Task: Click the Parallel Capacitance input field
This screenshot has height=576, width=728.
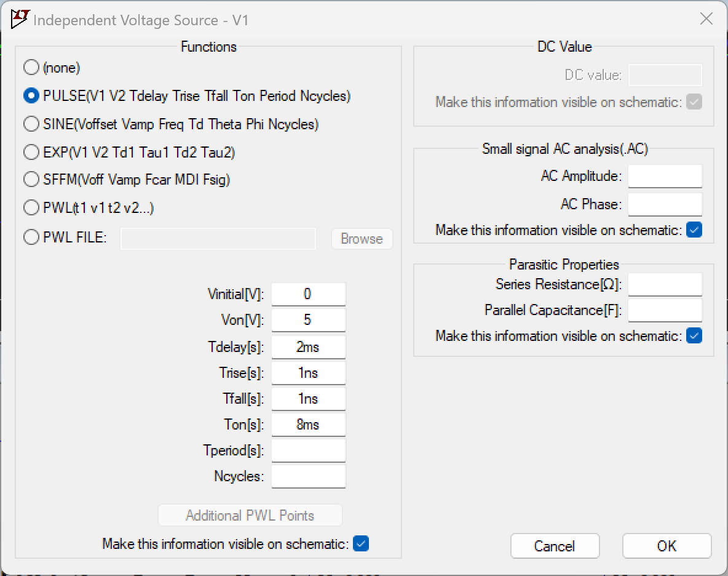Action: click(665, 310)
